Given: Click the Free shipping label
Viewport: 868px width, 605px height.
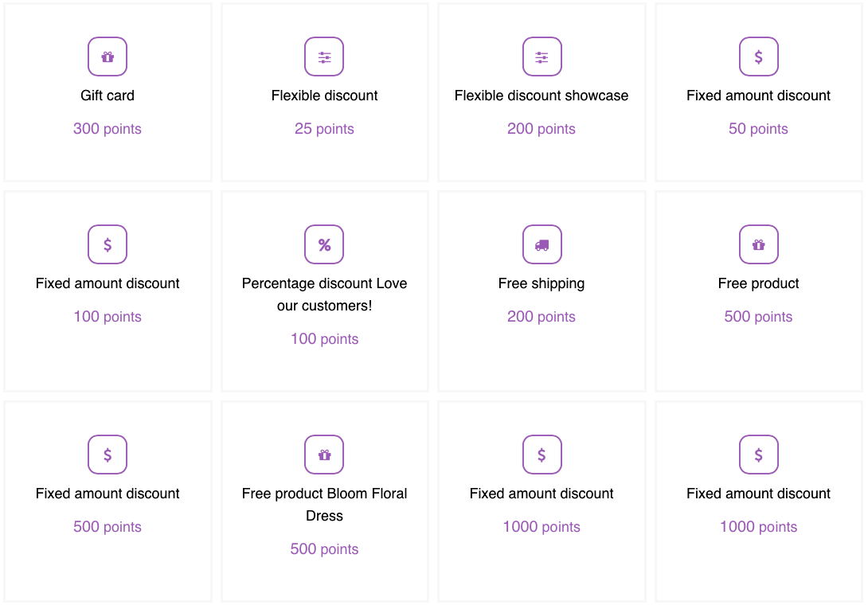Looking at the screenshot, I should [x=542, y=283].
